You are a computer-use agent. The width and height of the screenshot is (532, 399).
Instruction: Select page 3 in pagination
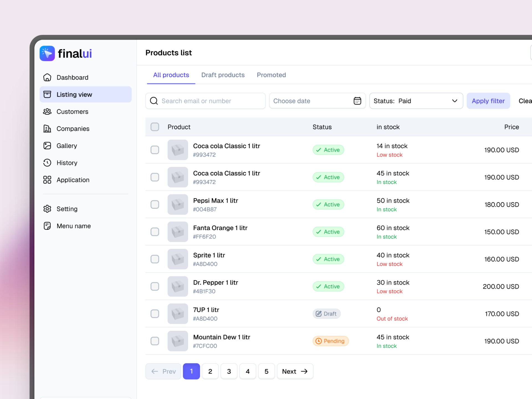pyautogui.click(x=229, y=371)
